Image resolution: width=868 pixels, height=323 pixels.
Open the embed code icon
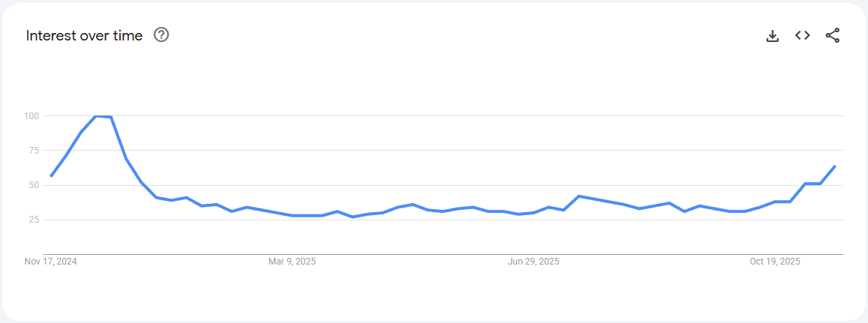point(803,35)
